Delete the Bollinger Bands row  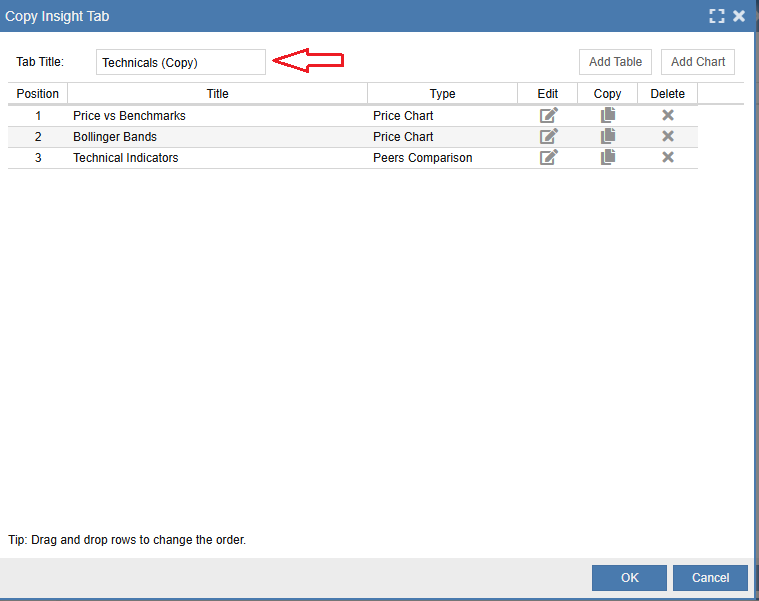tap(668, 136)
